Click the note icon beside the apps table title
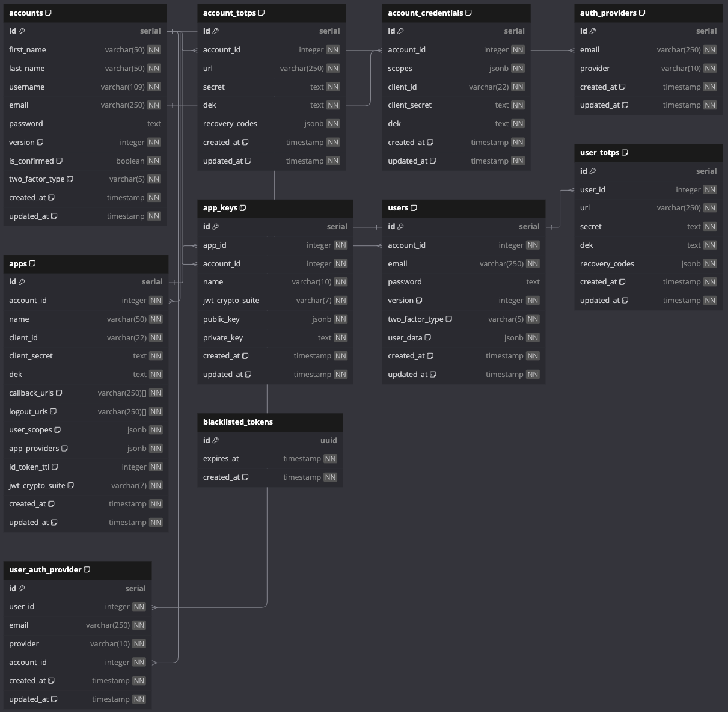This screenshot has height=712, width=728. [x=32, y=263]
